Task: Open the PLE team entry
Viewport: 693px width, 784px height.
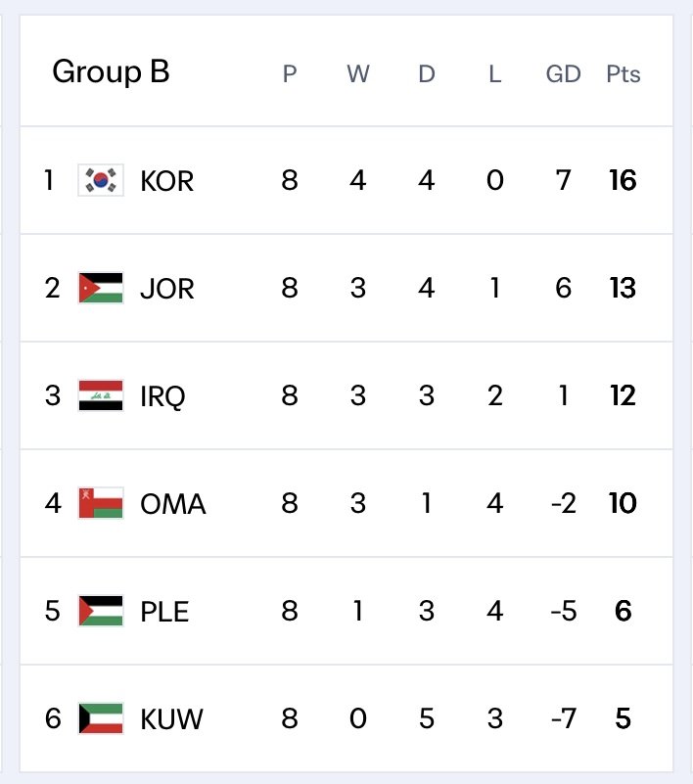Action: (164, 612)
